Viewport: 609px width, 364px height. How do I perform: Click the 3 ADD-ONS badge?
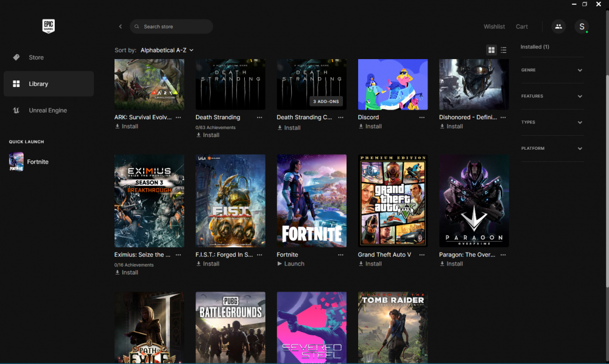pos(326,101)
